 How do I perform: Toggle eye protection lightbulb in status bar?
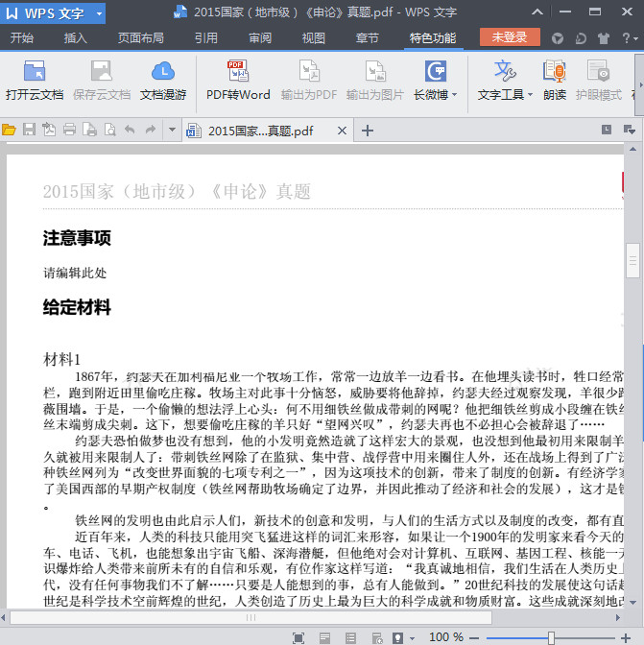[397, 637]
